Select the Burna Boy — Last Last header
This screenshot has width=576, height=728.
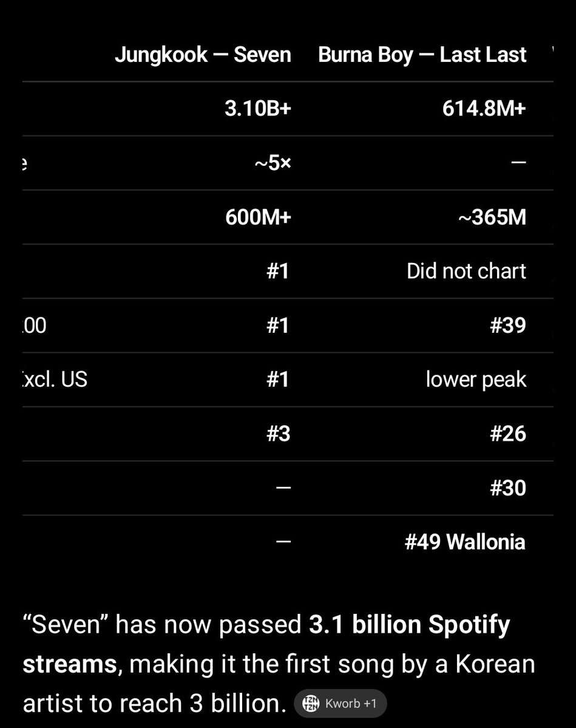click(x=422, y=55)
